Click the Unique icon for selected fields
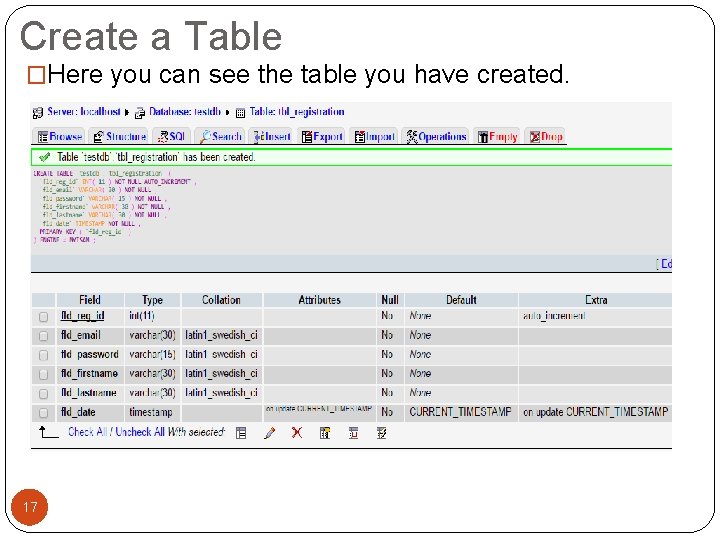This screenshot has width=720, height=540. [x=353, y=433]
